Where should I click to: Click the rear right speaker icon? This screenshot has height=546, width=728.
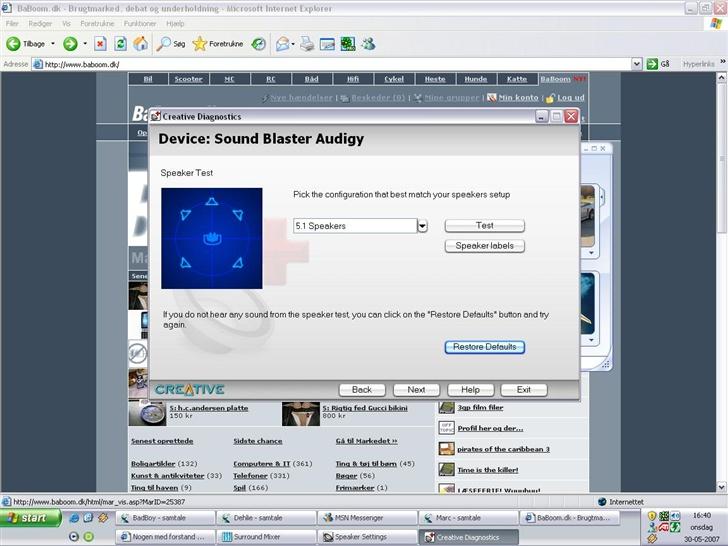(x=237, y=263)
